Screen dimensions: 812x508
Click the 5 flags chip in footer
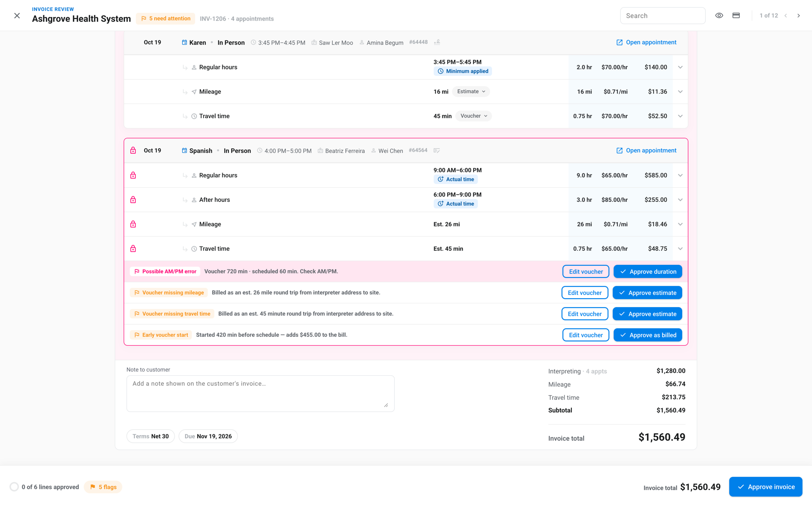point(103,487)
